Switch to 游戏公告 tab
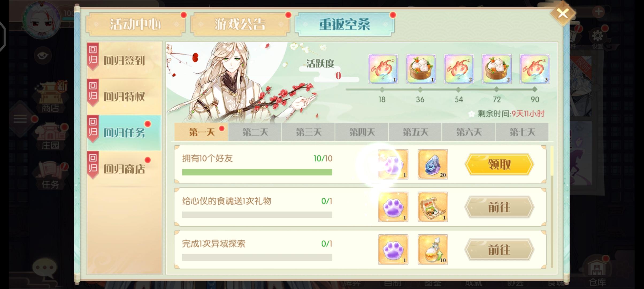644x289 pixels. 240,24
